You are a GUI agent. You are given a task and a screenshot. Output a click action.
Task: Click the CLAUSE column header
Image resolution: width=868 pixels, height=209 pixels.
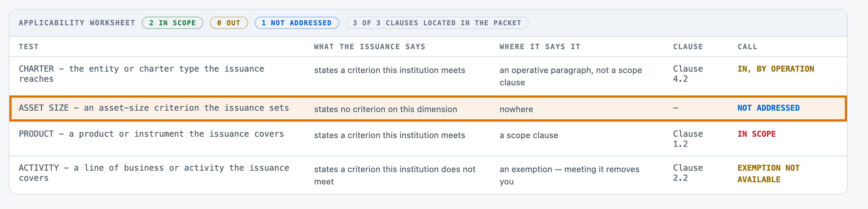pyautogui.click(x=688, y=47)
